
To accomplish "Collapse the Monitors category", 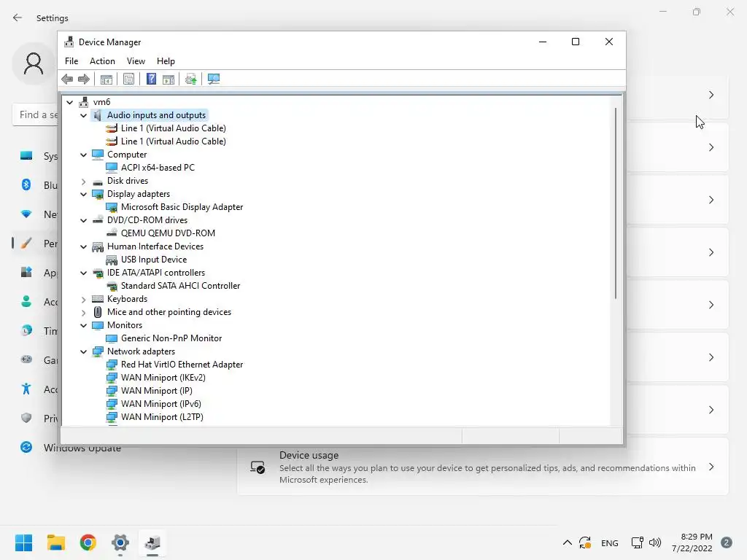I will [x=83, y=325].
